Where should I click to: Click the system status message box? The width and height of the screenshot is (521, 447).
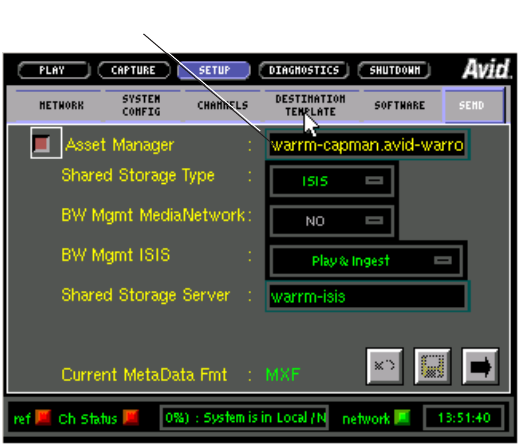tap(244, 418)
